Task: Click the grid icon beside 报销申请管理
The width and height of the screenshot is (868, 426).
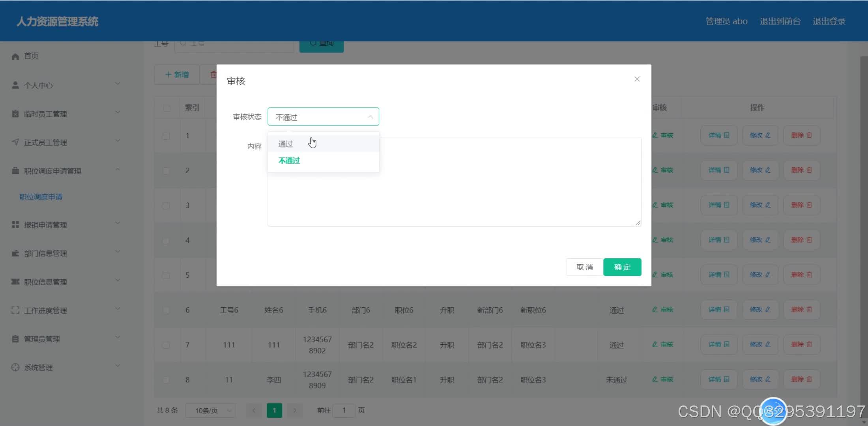Action: (15, 224)
